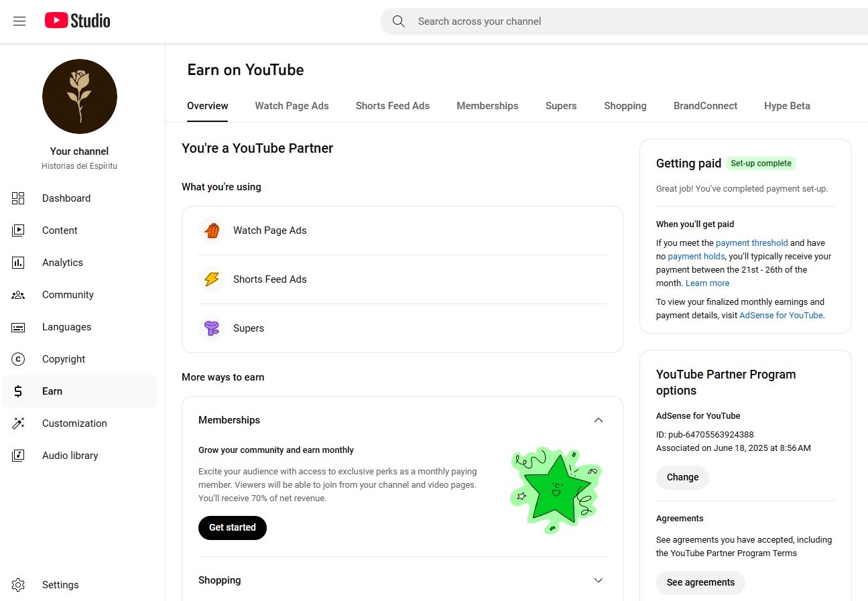Click the Copyright circle-C icon

pos(18,359)
